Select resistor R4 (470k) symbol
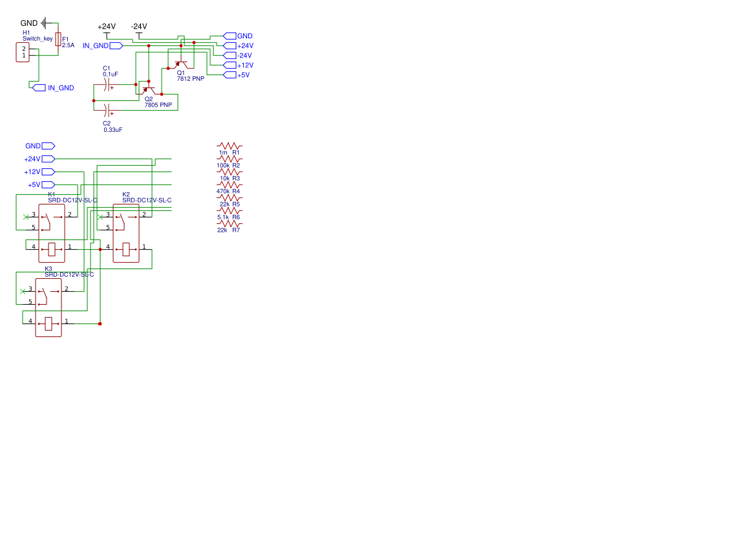 pyautogui.click(x=230, y=184)
